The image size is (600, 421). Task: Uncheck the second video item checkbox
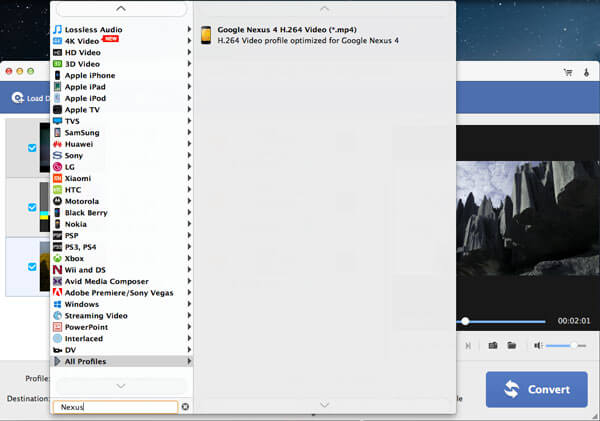(x=32, y=207)
